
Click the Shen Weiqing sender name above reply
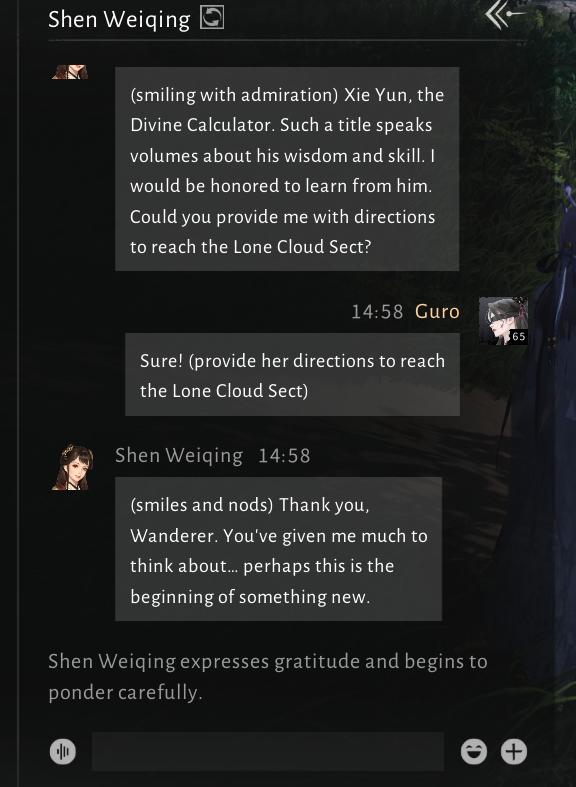pyautogui.click(x=179, y=456)
